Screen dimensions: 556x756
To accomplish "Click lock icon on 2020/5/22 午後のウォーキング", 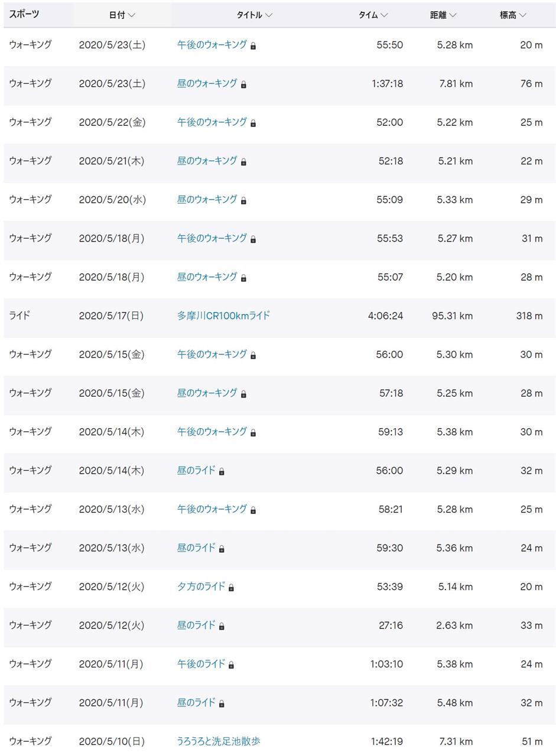I will (253, 123).
